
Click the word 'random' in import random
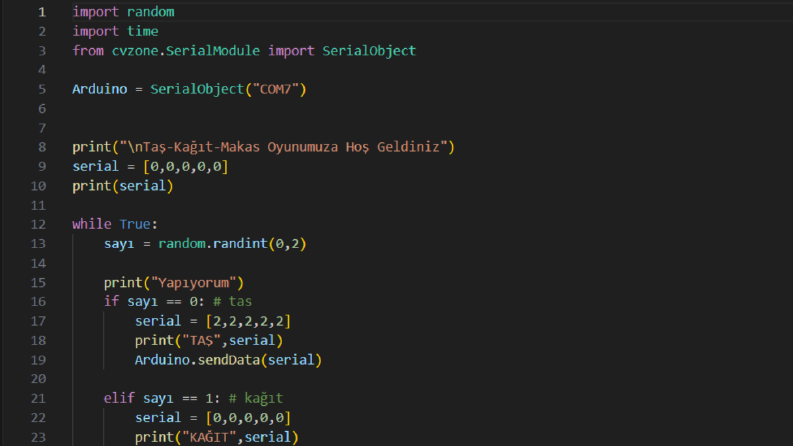(x=150, y=12)
